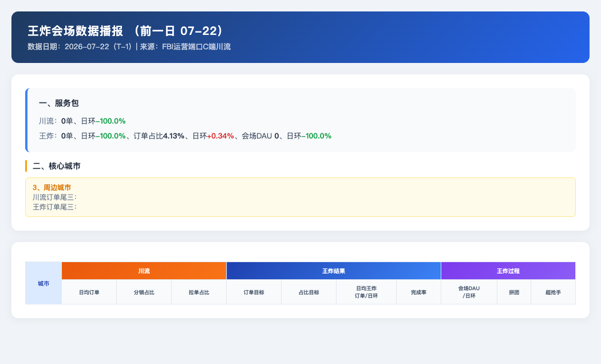601x364 pixels.
Task: Click the blue 王炸结果 group header
Action: click(x=334, y=271)
